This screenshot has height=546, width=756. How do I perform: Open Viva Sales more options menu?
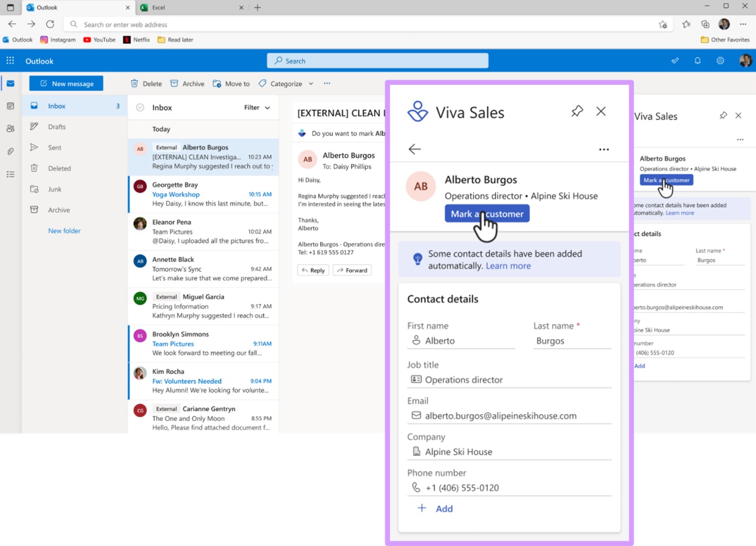pyautogui.click(x=604, y=149)
